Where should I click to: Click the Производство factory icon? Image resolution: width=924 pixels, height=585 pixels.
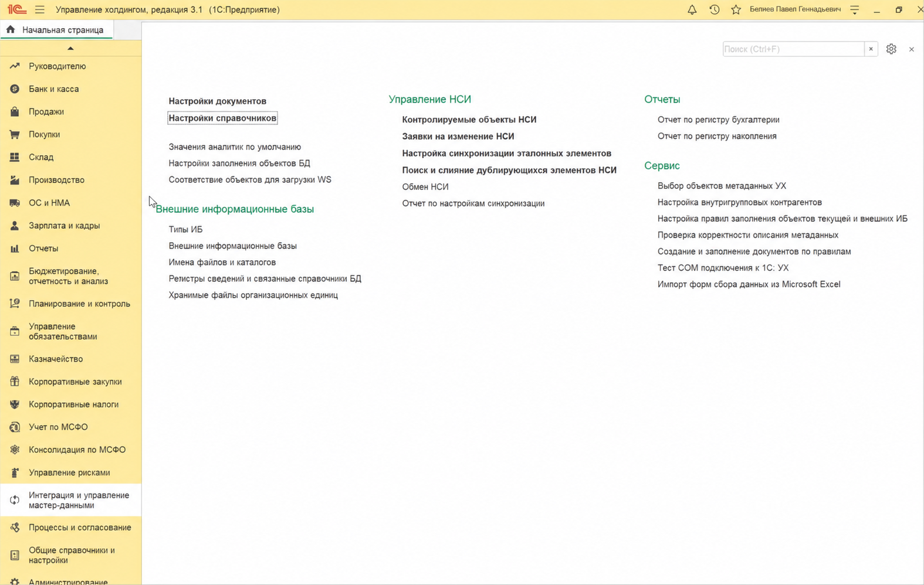pyautogui.click(x=15, y=180)
